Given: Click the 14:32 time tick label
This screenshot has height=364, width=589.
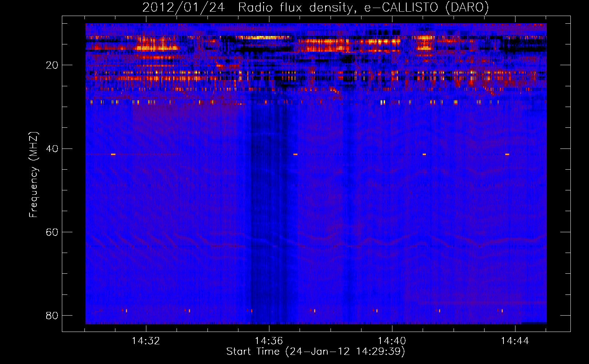Looking at the screenshot, I should 146,341.
